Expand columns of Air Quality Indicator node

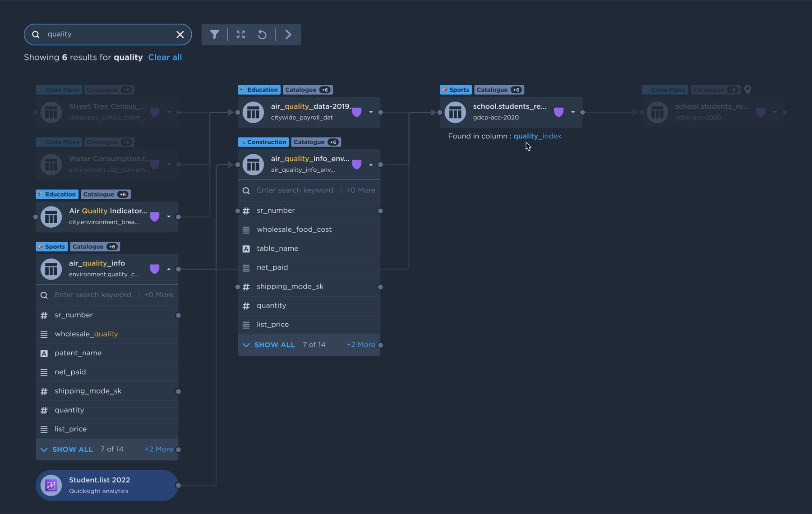tap(169, 217)
